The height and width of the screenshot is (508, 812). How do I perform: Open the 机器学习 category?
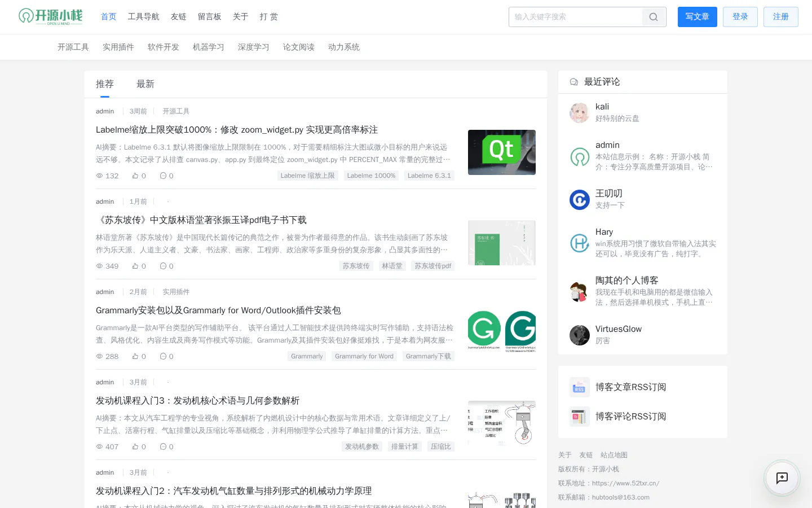pos(209,47)
